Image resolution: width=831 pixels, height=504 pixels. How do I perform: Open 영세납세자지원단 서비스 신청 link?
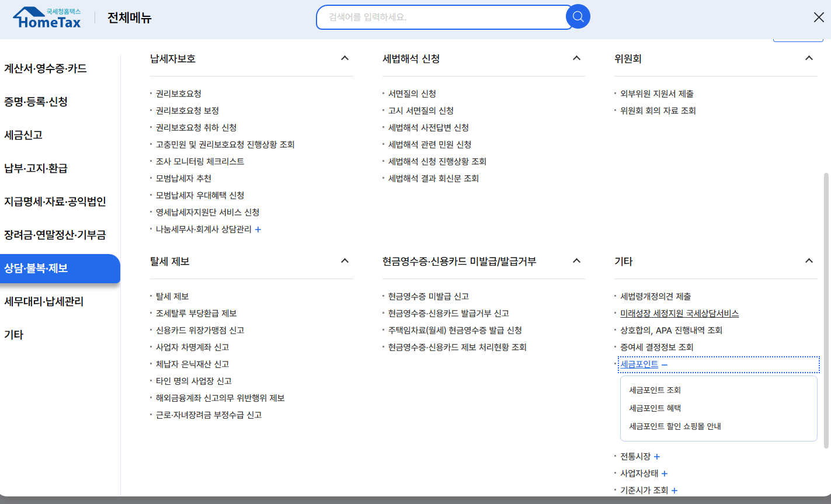[207, 212]
